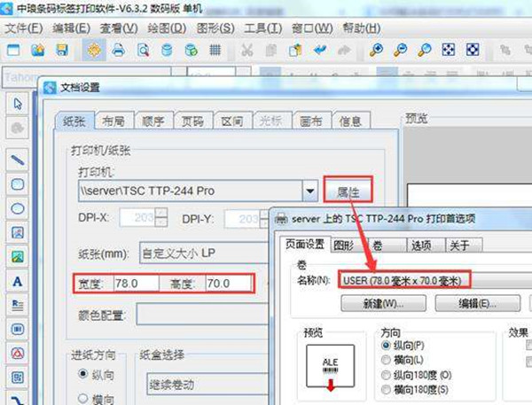Expand the 打印机 printer dropdown
This screenshot has height=405, width=532.
point(309,190)
